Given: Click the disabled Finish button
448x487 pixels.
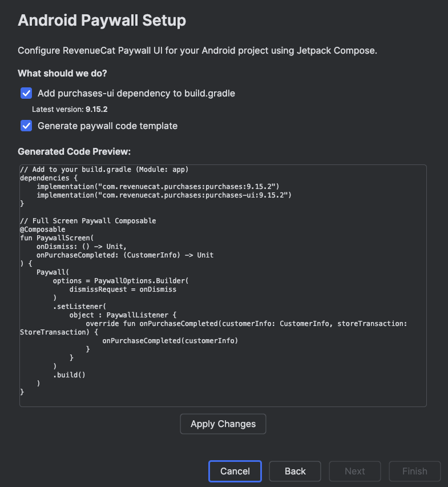Looking at the screenshot, I should coord(414,471).
